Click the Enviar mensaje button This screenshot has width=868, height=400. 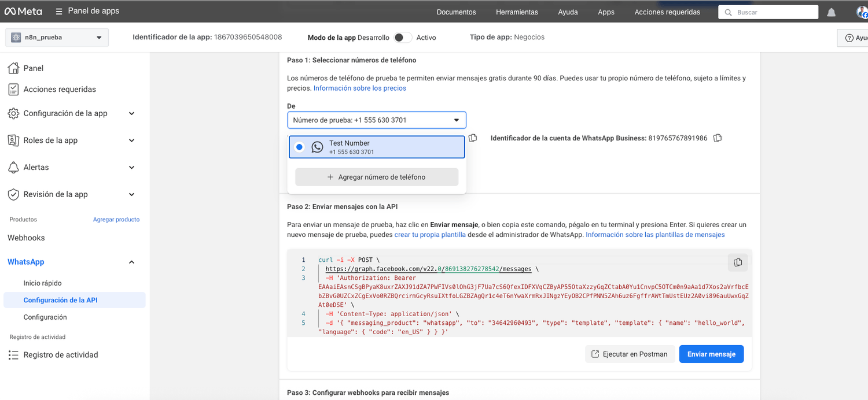[x=711, y=354]
